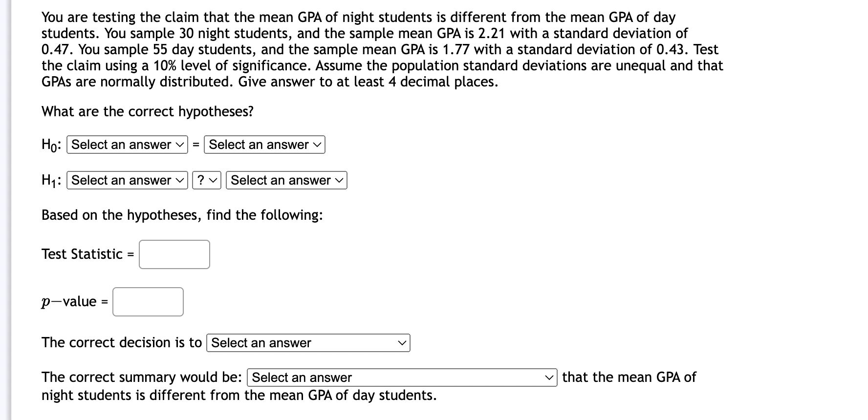Image resolution: width=868 pixels, height=420 pixels.
Task: Click the chevron on the decision dropdown
Action: point(402,343)
